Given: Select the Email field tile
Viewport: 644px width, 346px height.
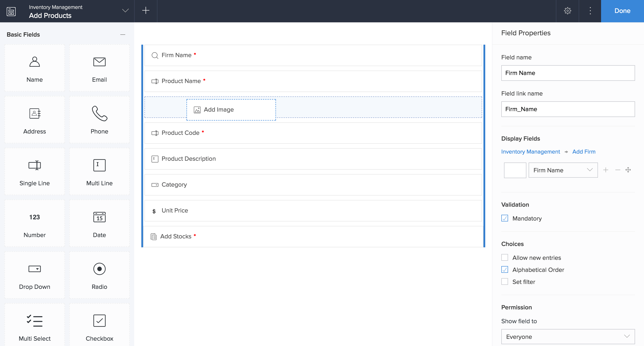Looking at the screenshot, I should [99, 68].
